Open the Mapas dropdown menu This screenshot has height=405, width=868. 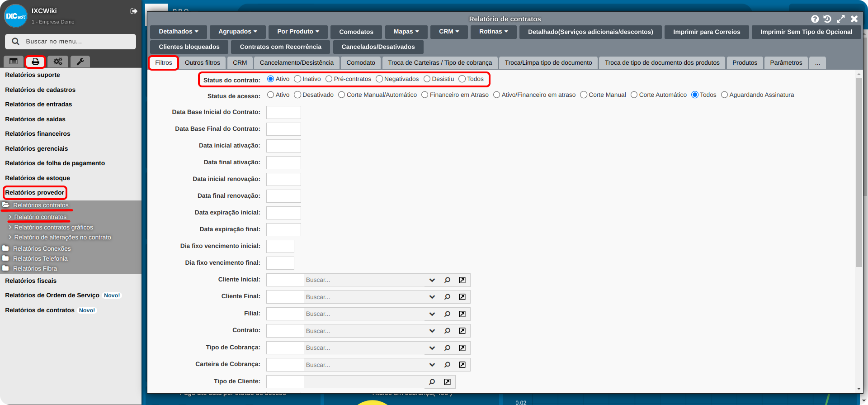click(x=406, y=32)
